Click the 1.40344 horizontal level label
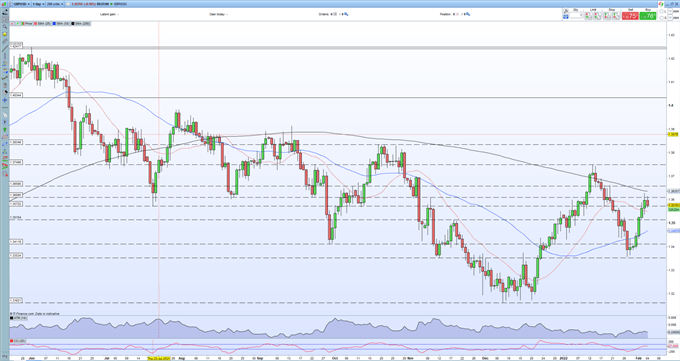The image size is (680, 361). tap(16, 95)
